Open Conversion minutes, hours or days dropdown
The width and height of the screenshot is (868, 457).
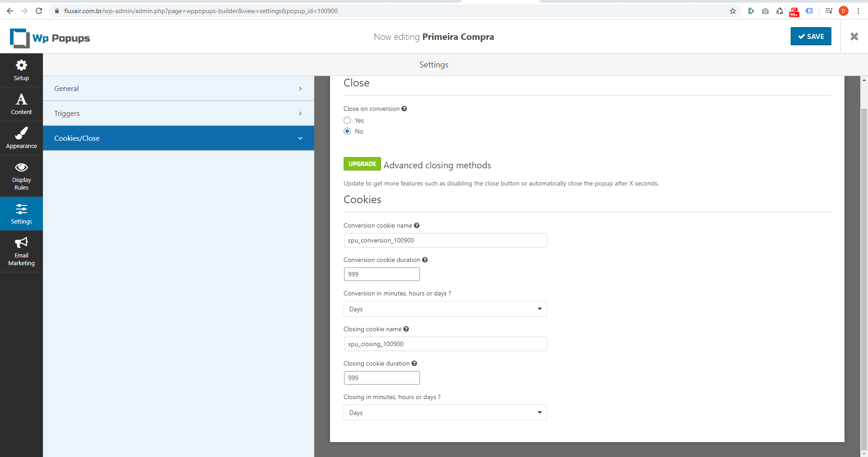coord(445,309)
